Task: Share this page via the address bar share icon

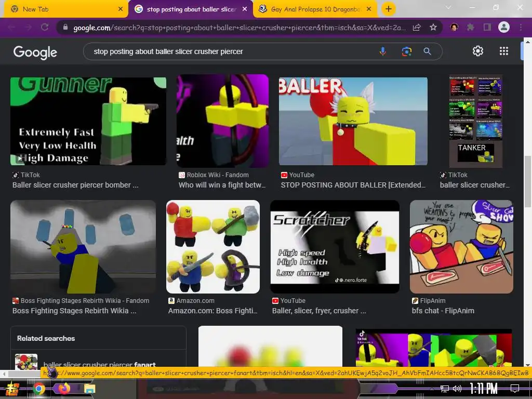Action: coord(417,28)
